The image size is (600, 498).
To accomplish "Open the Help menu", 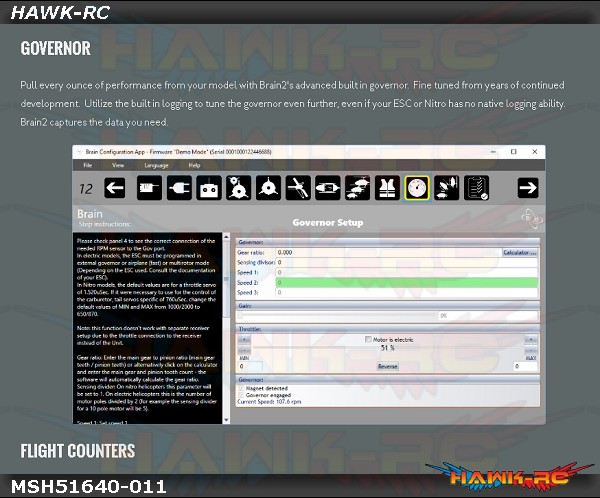I will (194, 165).
